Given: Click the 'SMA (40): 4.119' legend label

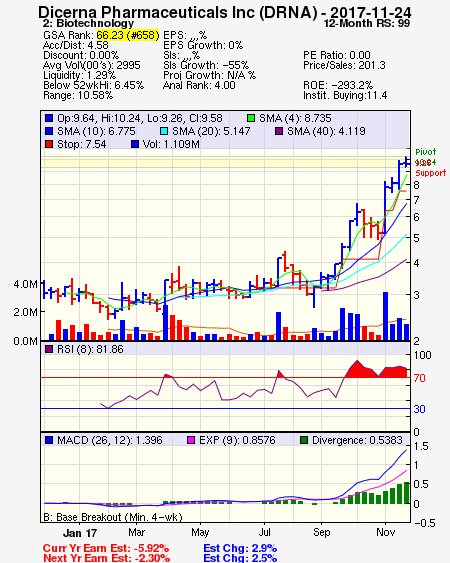Looking at the screenshot, I should point(326,131).
